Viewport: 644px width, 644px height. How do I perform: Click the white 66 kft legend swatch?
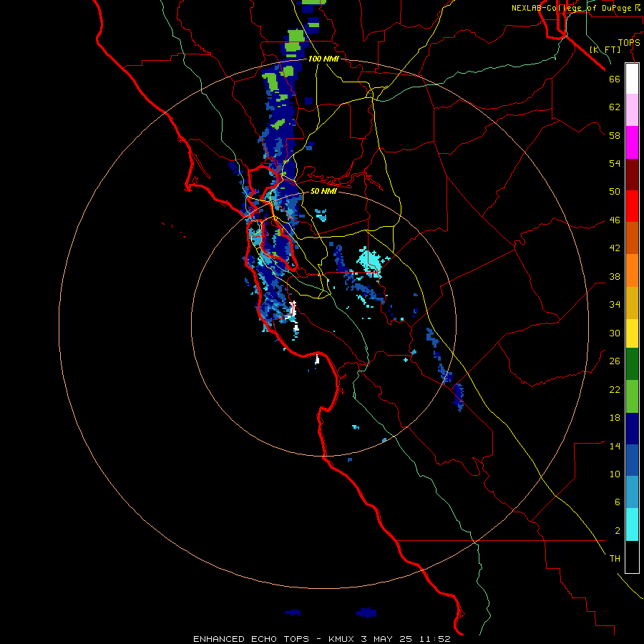[x=632, y=79]
